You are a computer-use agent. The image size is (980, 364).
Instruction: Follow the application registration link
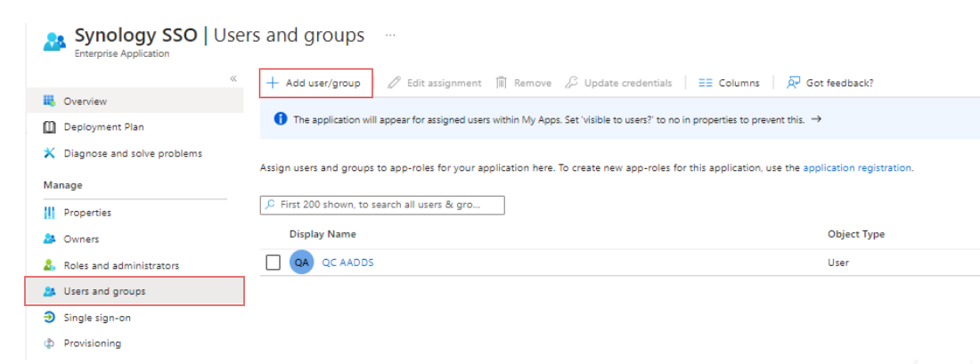[857, 168]
